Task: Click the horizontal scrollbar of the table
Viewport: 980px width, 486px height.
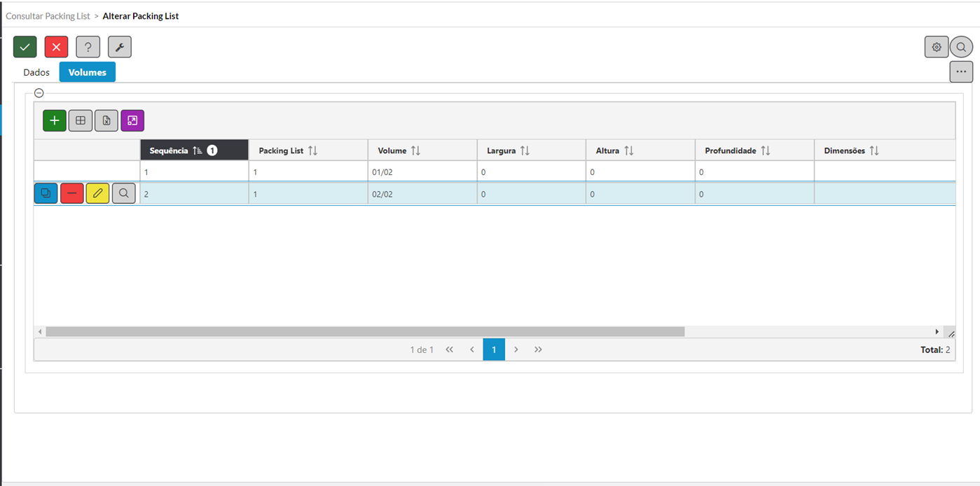Action: pyautogui.click(x=364, y=331)
